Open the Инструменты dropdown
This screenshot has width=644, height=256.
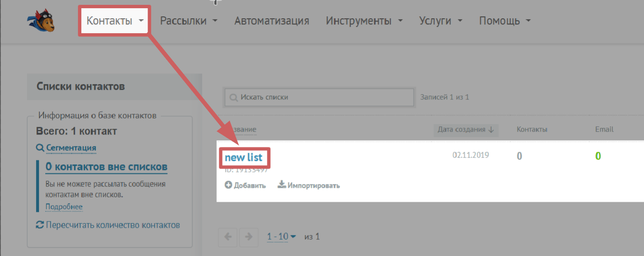pos(364,21)
